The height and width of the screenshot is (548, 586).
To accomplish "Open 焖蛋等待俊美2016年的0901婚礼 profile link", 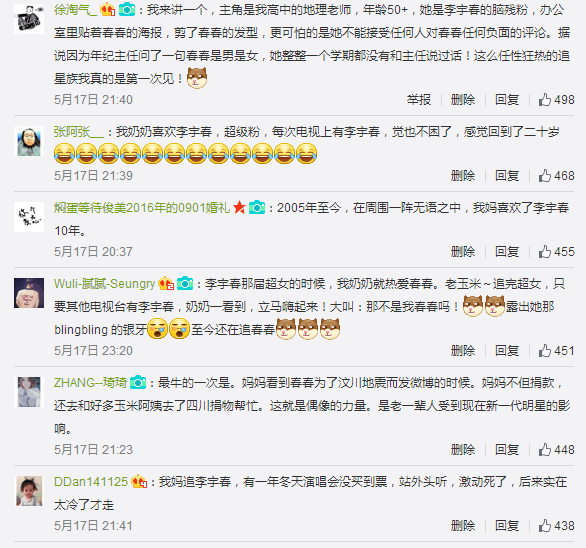I will tap(142, 207).
